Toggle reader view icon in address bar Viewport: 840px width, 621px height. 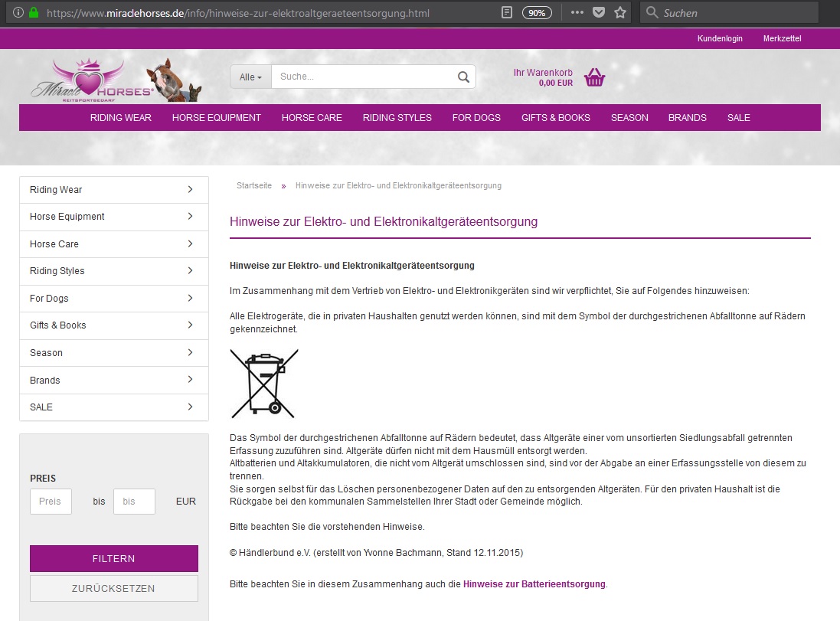pos(507,13)
